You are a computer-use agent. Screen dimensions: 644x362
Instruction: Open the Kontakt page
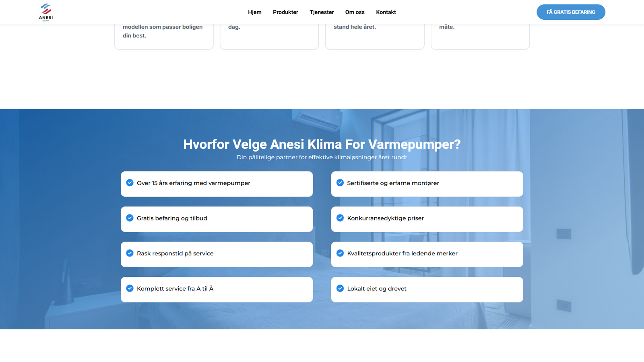click(x=386, y=12)
